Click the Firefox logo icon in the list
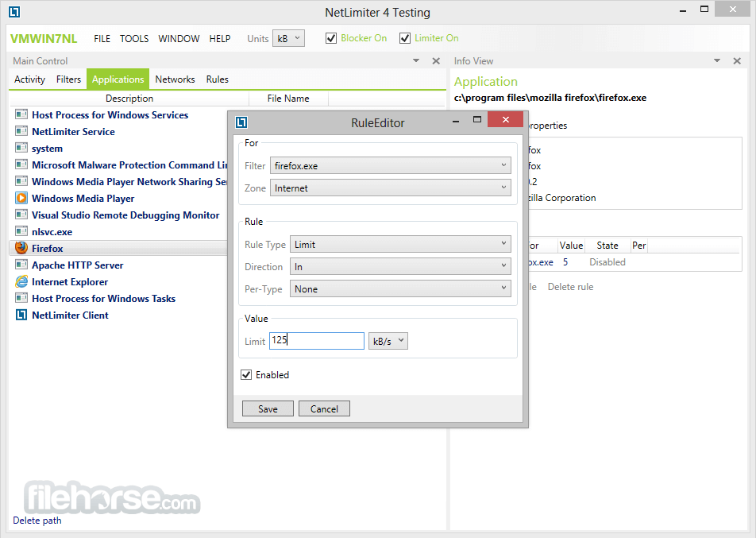The height and width of the screenshot is (538, 756). (21, 248)
